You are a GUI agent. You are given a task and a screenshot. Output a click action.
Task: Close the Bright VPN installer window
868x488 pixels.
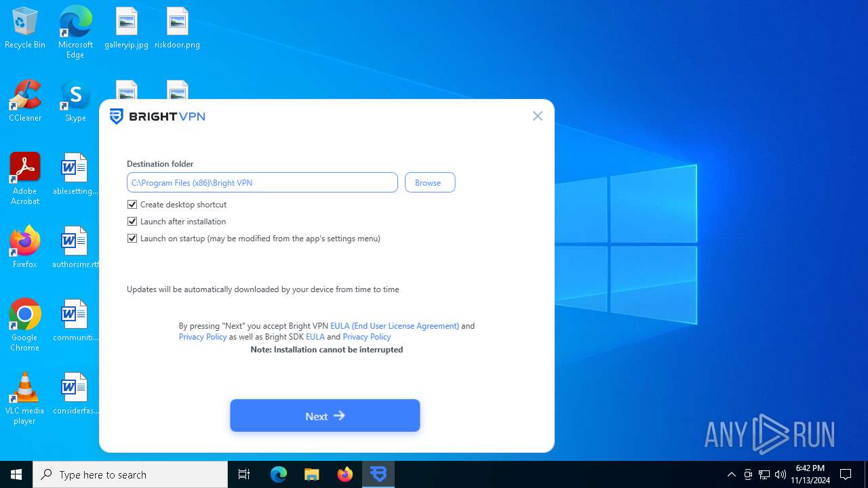tap(538, 116)
